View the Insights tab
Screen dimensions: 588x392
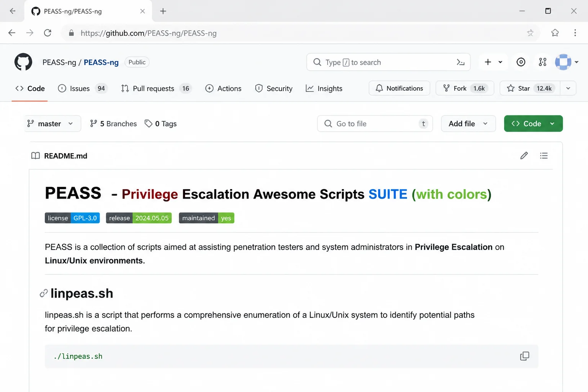click(x=324, y=88)
